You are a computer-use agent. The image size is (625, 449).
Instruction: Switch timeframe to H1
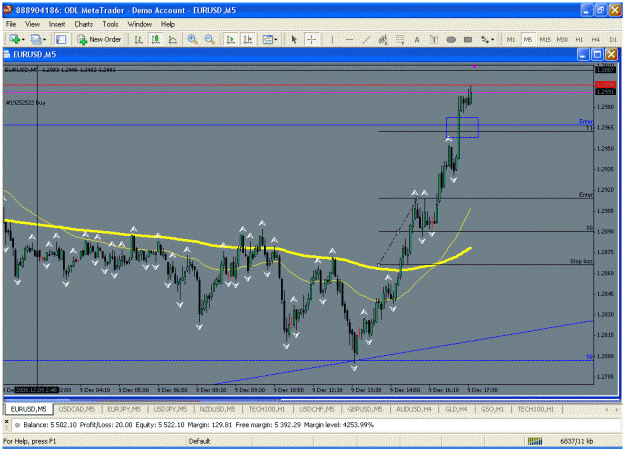point(579,39)
